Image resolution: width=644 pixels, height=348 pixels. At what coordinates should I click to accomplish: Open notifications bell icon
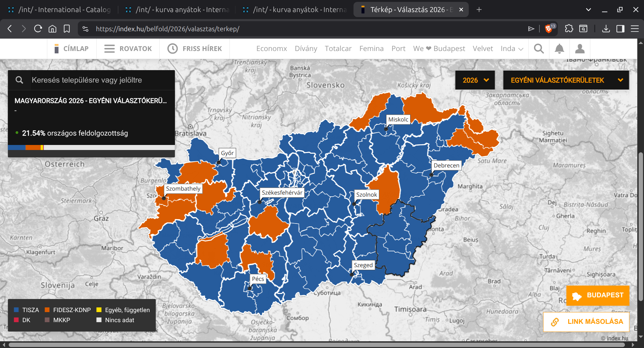(x=559, y=49)
